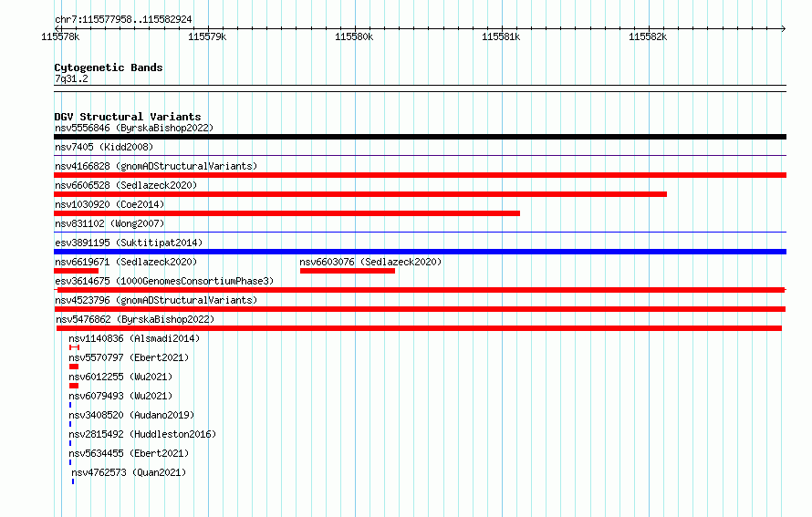Click the blue nsv4762573 tick mark
The height and width of the screenshot is (517, 812).
pyautogui.click(x=73, y=481)
